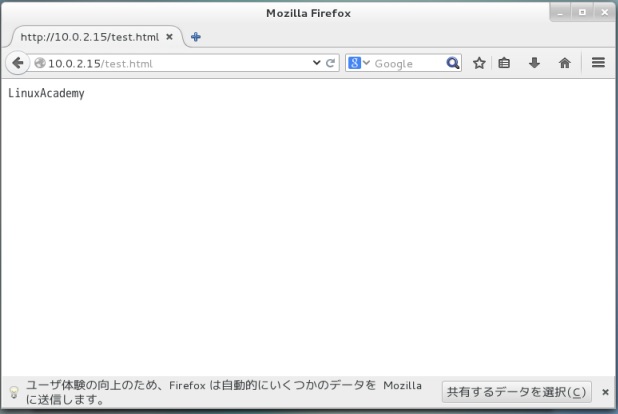Click the magnifying glass search icon
Viewport: 618px width, 414px height.
[453, 63]
